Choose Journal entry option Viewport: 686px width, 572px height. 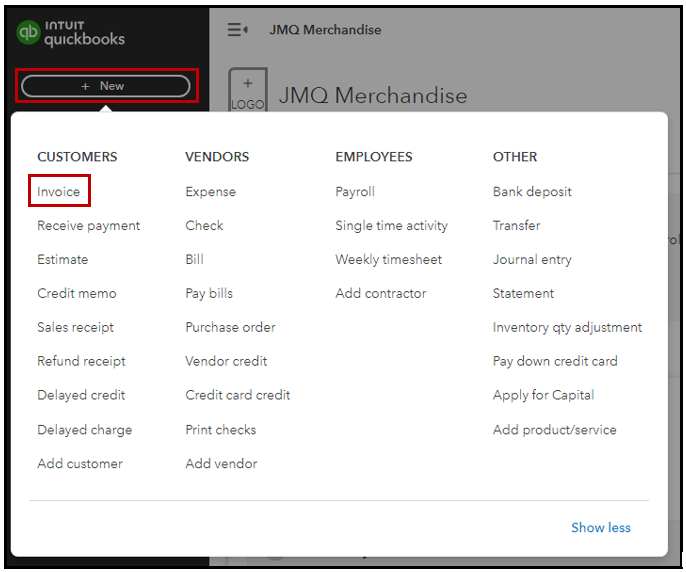[532, 259]
